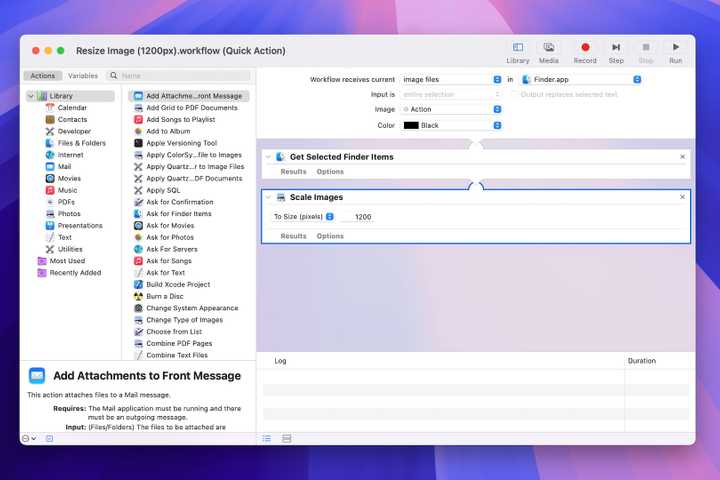The width and height of the screenshot is (720, 480).
Task: Collapse the Library tree
Action: [31, 96]
